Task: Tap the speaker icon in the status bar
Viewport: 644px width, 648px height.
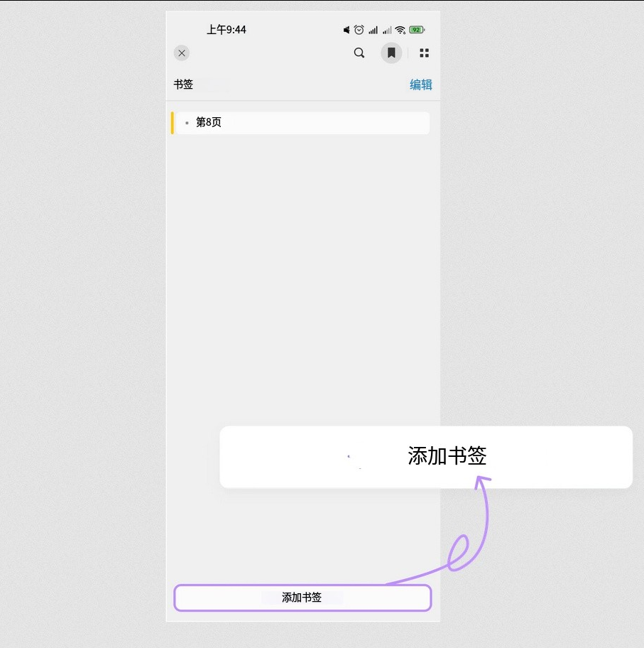Action: pos(346,30)
